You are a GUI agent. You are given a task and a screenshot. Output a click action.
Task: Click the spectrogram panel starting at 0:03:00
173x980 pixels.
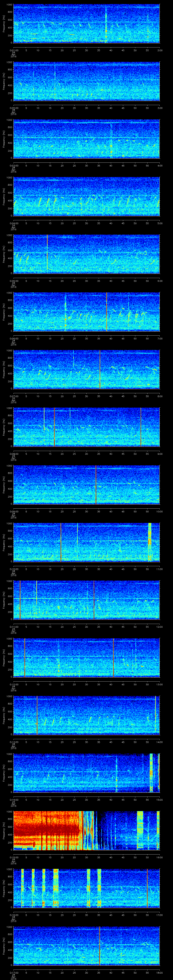(87, 139)
